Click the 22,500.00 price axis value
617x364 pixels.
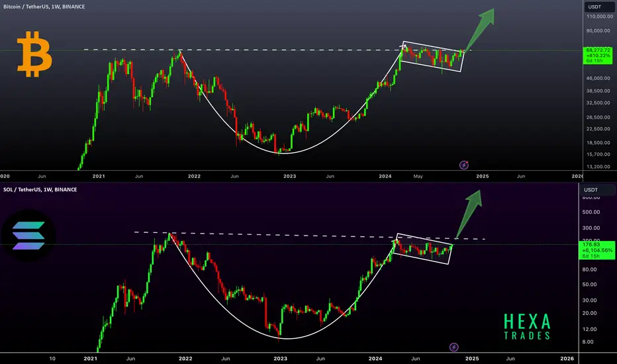pos(598,129)
